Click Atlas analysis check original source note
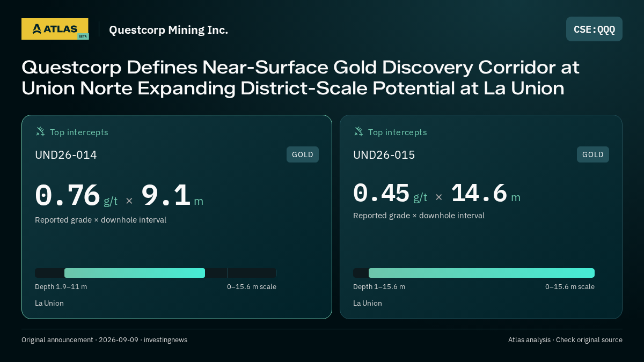 (565, 340)
